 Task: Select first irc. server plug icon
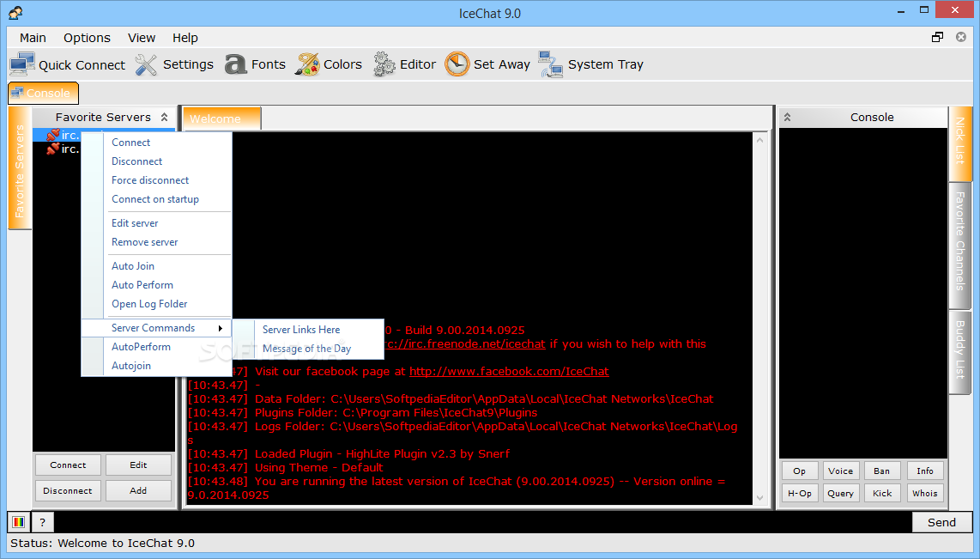coord(53,135)
